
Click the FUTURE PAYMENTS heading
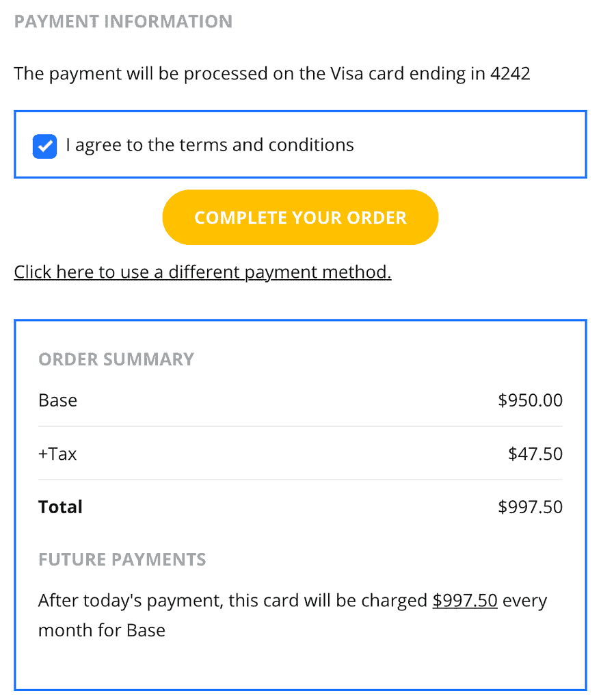point(121,559)
